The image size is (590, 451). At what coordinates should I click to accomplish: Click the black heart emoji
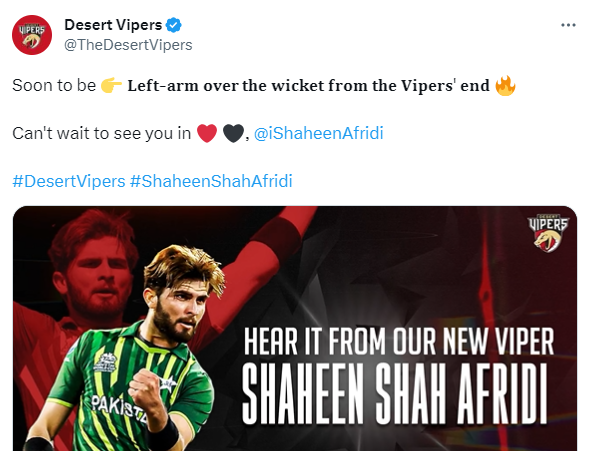click(233, 134)
